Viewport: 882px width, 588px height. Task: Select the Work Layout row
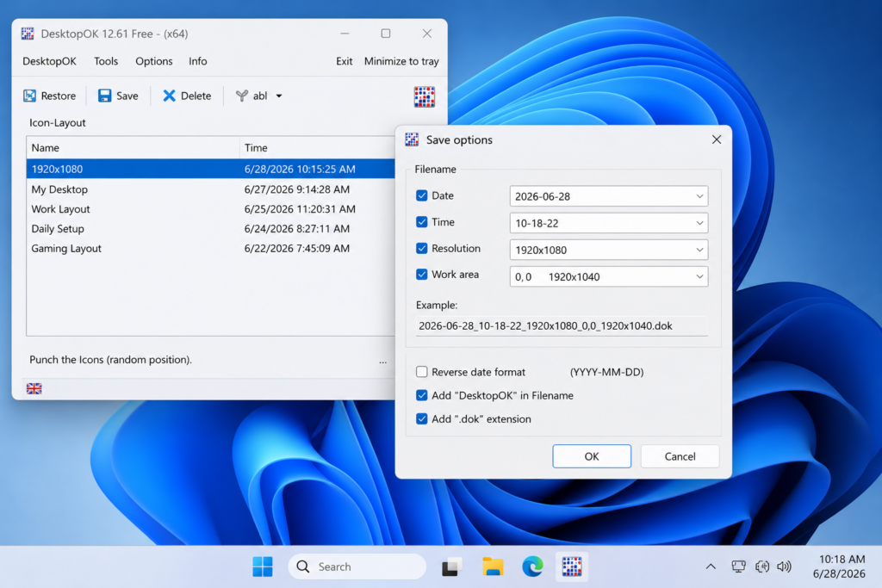(210, 209)
